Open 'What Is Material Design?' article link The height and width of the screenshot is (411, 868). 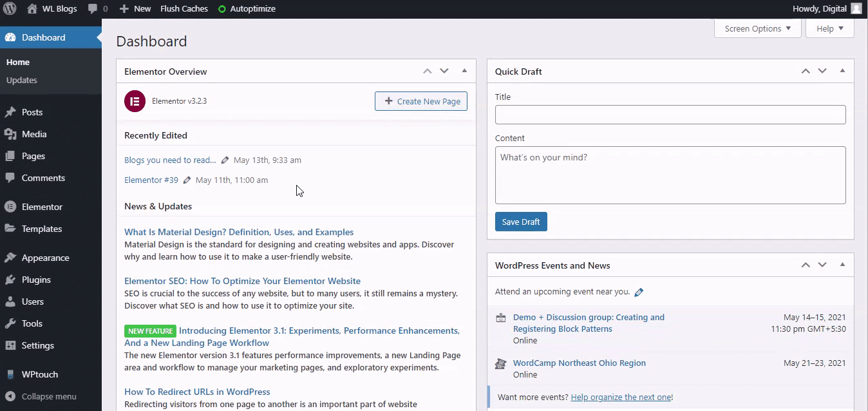point(239,232)
